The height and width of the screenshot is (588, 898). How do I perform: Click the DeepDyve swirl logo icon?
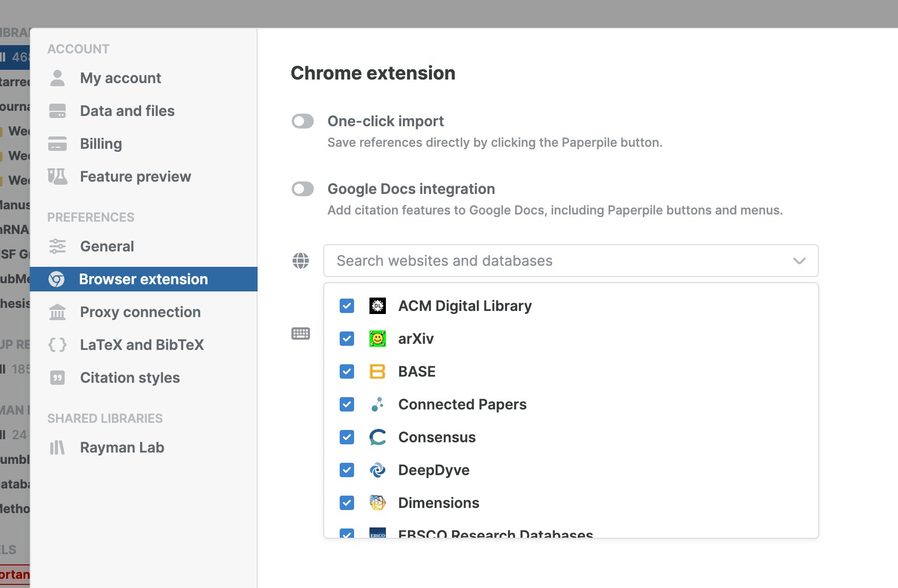click(x=378, y=470)
